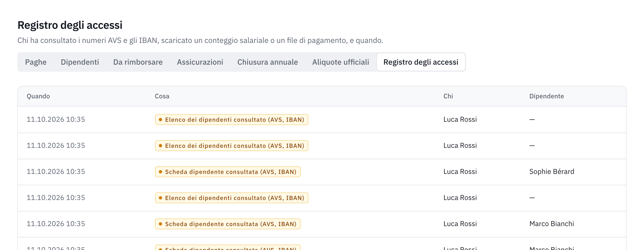Click the Quando column header
This screenshot has width=644, height=250.
tap(38, 96)
